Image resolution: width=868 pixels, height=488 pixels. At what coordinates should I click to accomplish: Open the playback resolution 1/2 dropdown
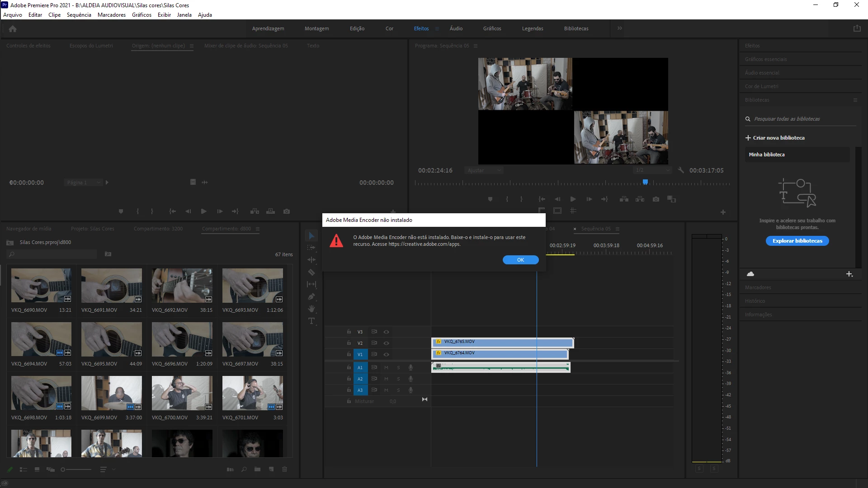point(652,170)
